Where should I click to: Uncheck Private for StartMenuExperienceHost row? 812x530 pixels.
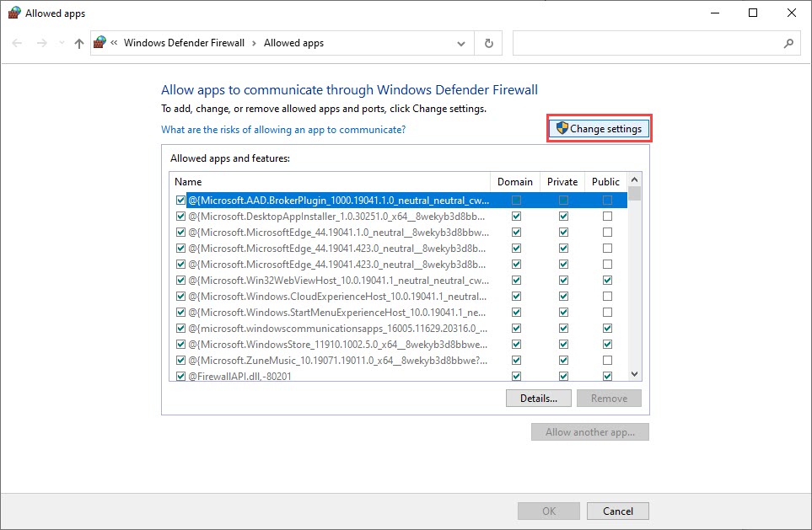563,312
